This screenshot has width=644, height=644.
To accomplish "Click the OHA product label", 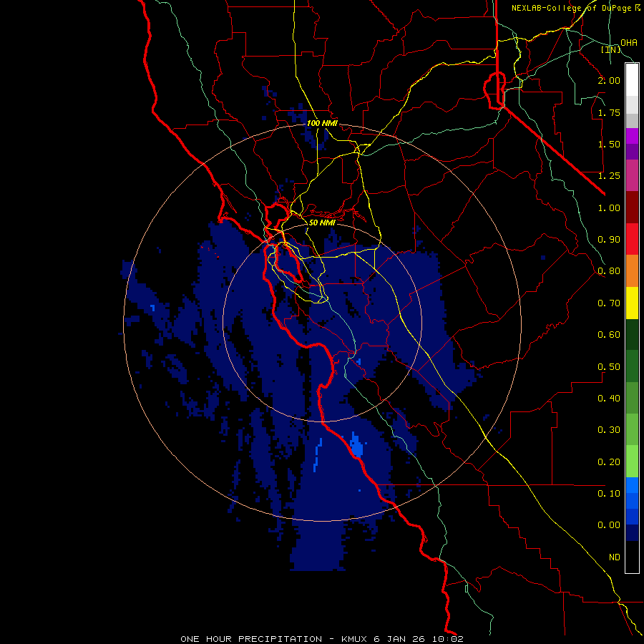I will [629, 42].
